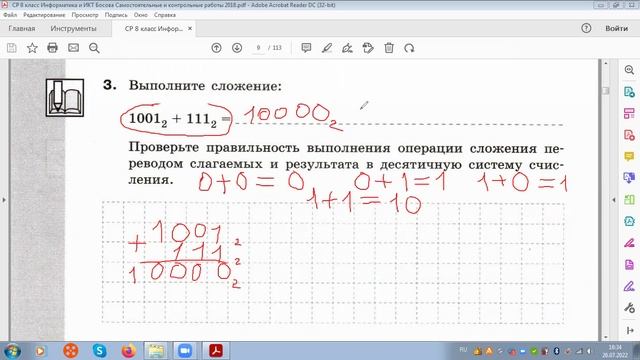Click the RU language indicator in tray
The height and width of the screenshot is (360, 640).
tap(463, 350)
